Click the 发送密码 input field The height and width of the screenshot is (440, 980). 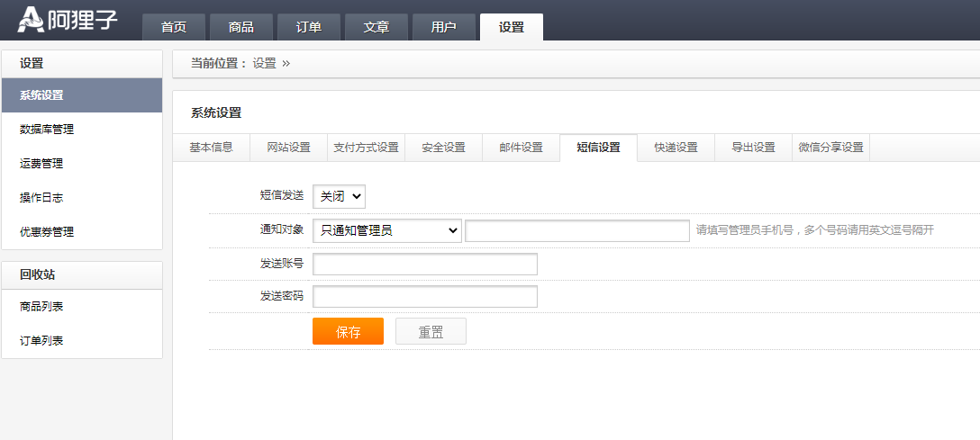coord(424,296)
